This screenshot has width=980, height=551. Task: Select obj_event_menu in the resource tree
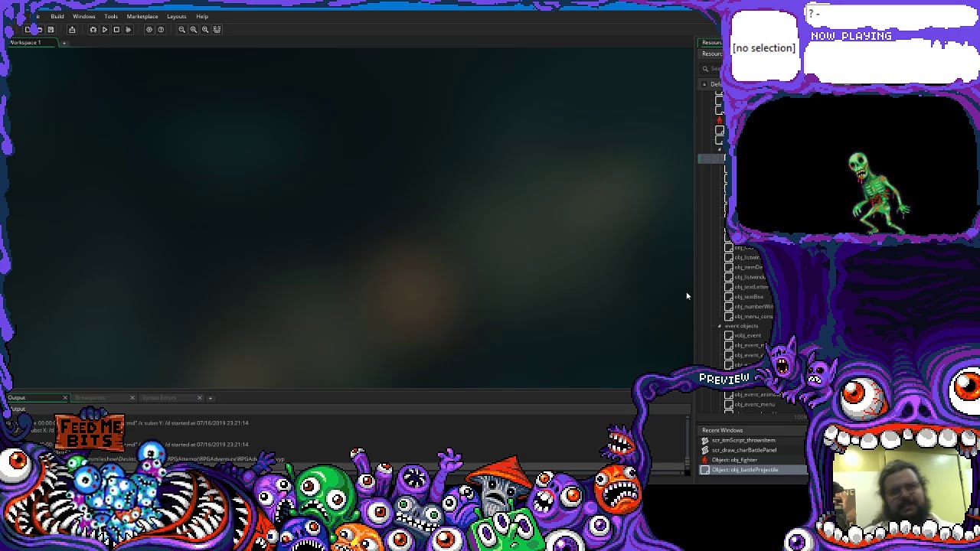pos(754,405)
